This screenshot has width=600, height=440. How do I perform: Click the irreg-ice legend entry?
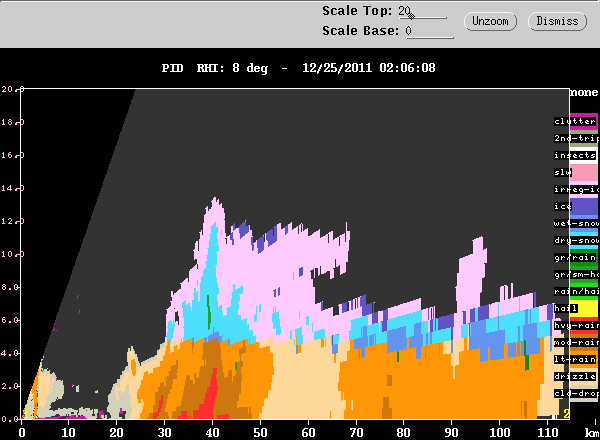click(x=574, y=189)
